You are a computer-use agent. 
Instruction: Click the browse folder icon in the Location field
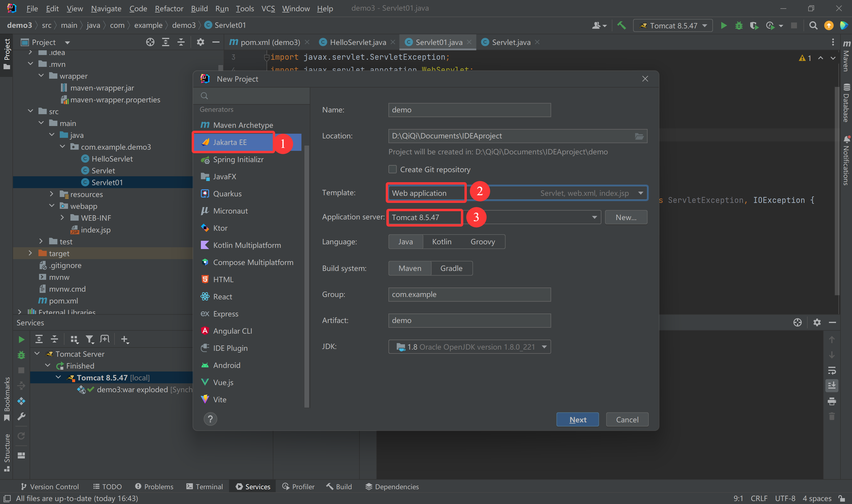point(639,136)
